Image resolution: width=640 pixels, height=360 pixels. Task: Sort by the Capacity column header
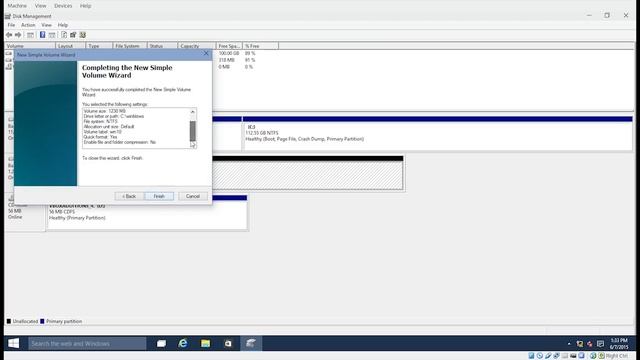click(x=197, y=46)
